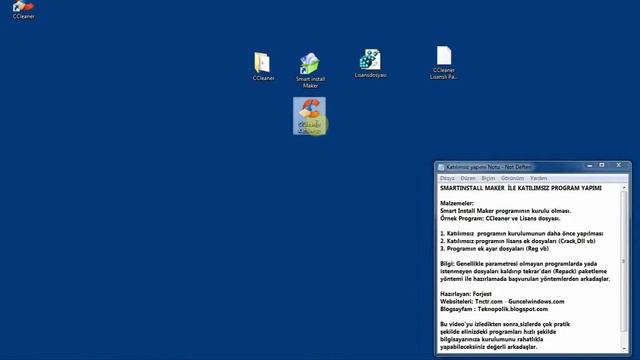Open the CCleaner shortcut in top-left corner
This screenshot has width=640, height=360.
click(x=23, y=9)
